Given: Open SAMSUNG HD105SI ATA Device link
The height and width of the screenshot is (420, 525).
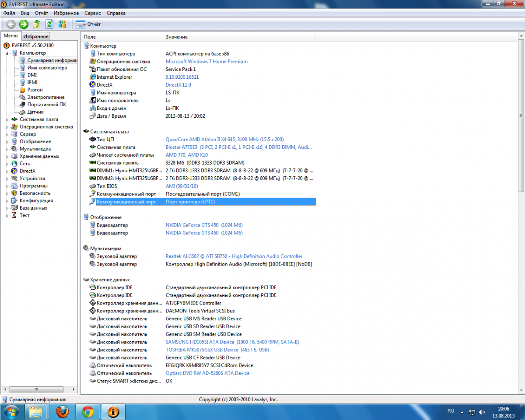Looking at the screenshot, I should coord(232,342).
